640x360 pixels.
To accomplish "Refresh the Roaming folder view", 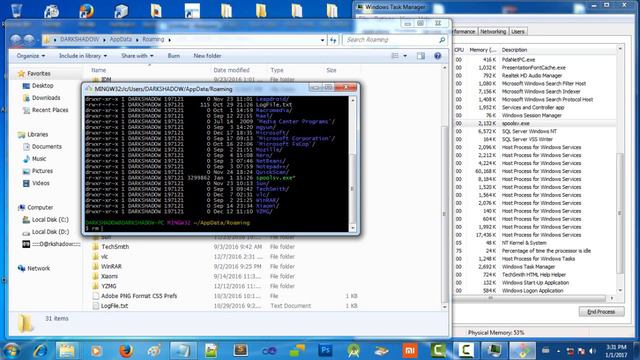I will click(333, 40).
